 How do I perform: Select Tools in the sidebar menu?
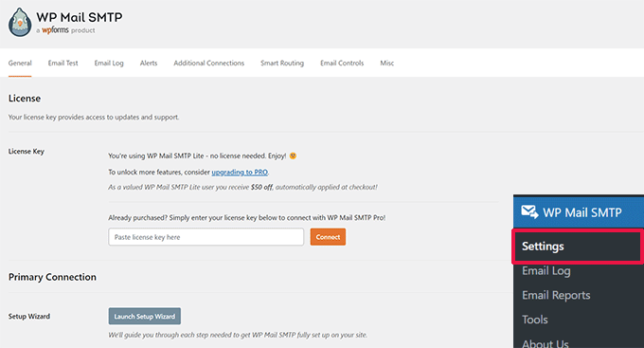click(535, 320)
